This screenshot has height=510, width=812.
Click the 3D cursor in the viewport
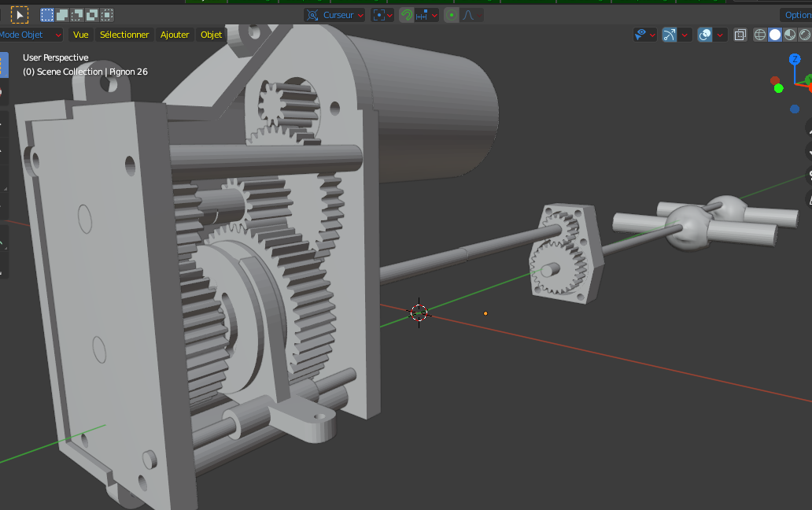click(419, 312)
